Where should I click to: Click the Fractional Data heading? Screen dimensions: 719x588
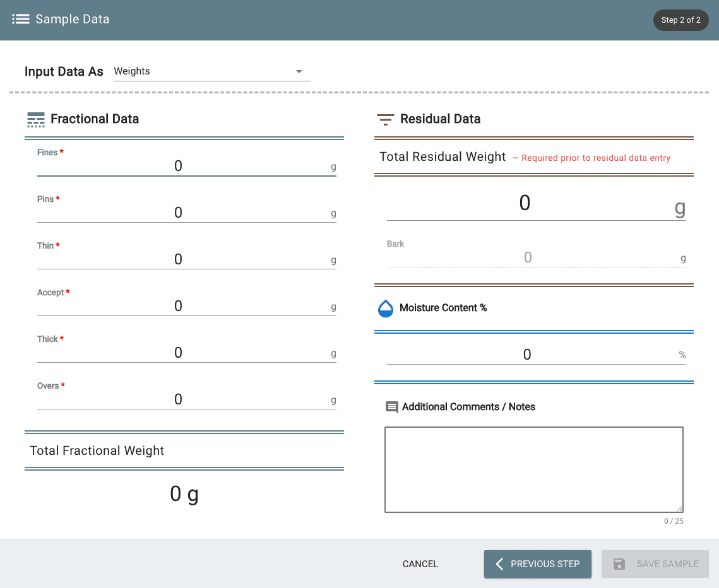95,119
